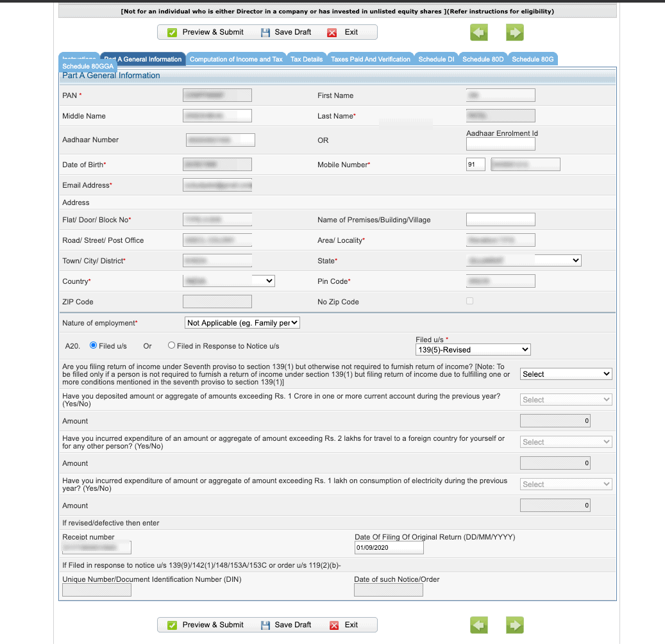Open Filed u/s 139(5)-Revised dropdown
This screenshot has width=665, height=644.
click(473, 349)
